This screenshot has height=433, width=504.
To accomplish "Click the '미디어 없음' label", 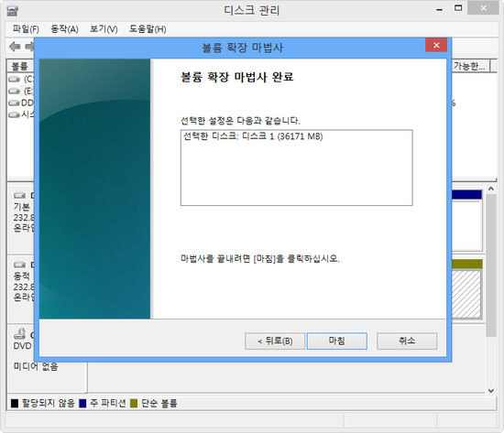I will (36, 366).
